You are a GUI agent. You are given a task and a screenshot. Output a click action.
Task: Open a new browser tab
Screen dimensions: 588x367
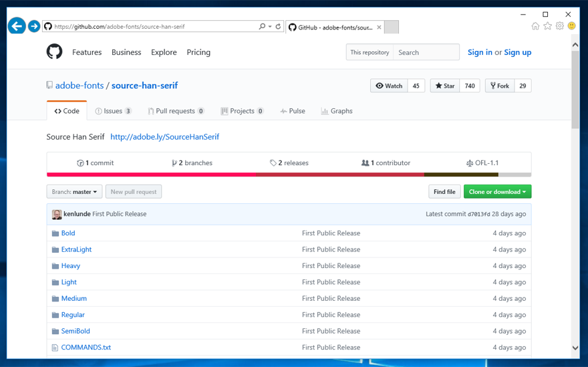click(x=392, y=27)
